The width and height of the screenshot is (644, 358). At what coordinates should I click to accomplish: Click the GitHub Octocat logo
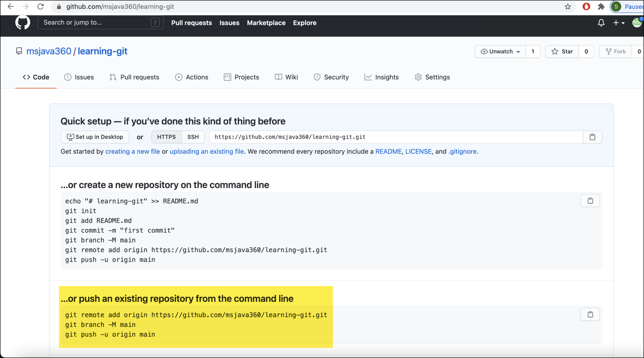click(23, 23)
